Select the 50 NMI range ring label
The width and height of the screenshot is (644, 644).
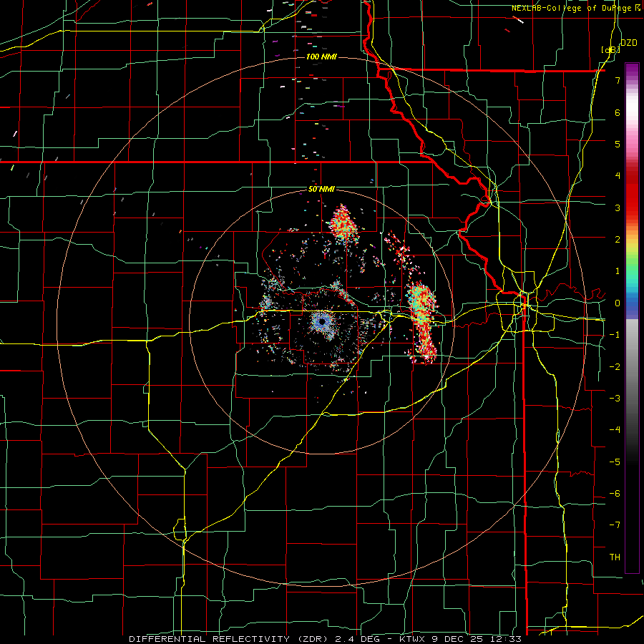click(321, 190)
